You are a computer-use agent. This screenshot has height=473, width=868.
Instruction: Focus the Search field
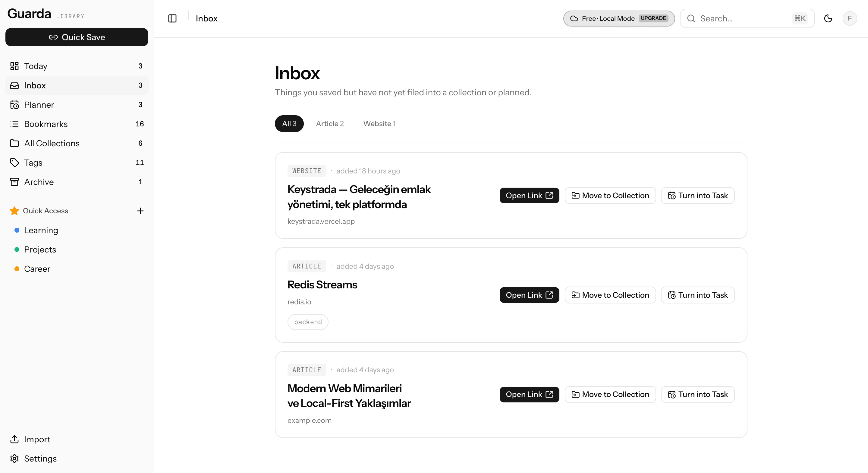tap(747, 19)
